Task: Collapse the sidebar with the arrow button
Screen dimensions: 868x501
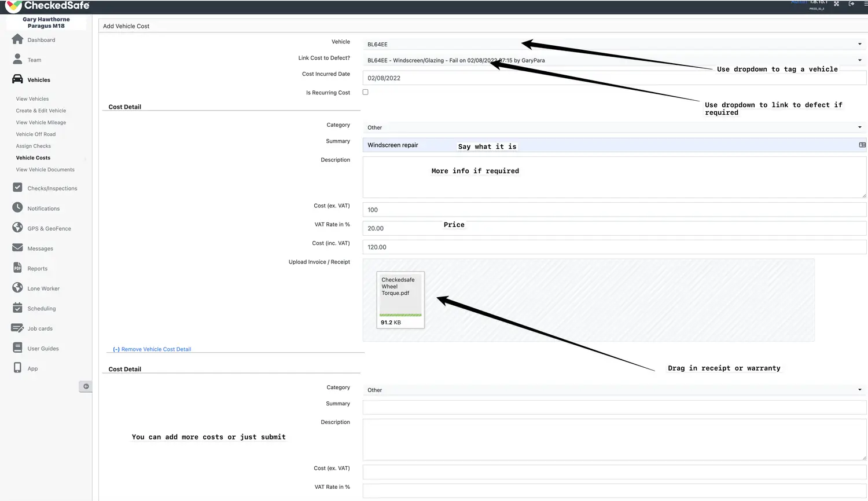Action: [x=86, y=386]
